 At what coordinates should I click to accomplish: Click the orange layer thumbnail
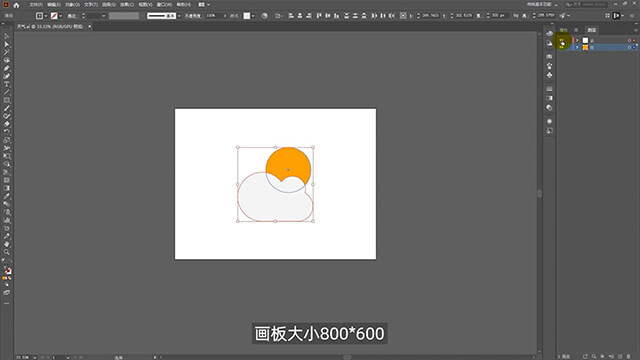point(585,47)
